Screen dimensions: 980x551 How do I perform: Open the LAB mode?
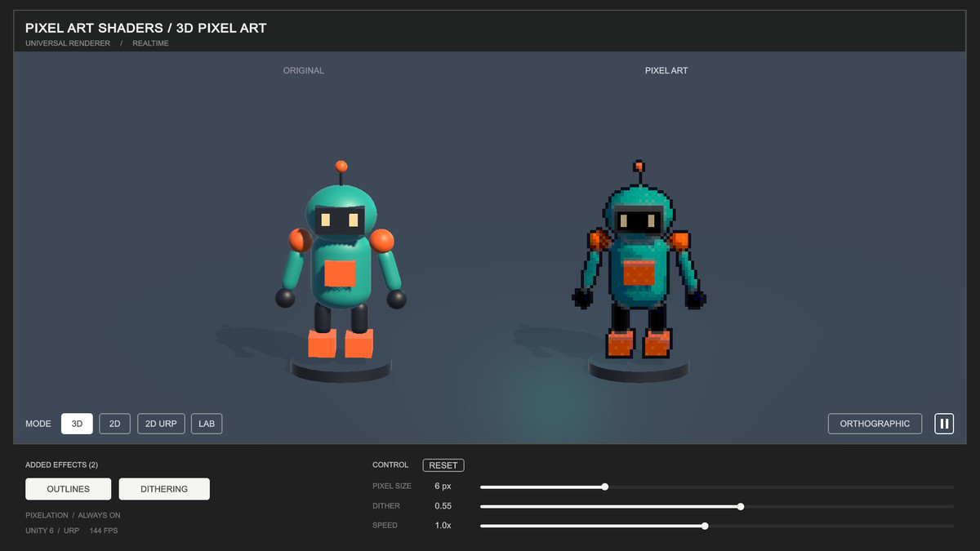tap(207, 424)
